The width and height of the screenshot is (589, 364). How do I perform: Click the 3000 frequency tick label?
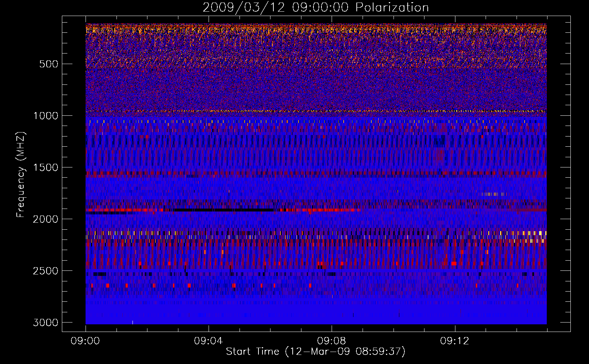tap(46, 323)
